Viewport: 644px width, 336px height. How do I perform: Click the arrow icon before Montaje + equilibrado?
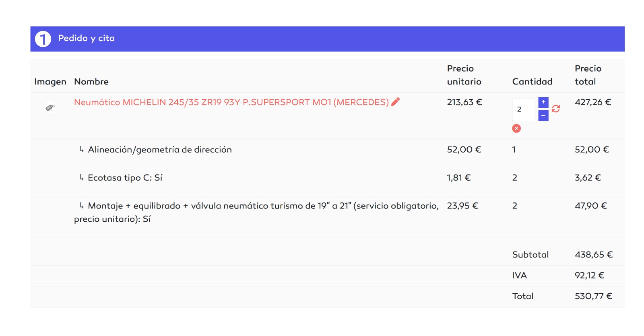coord(82,206)
